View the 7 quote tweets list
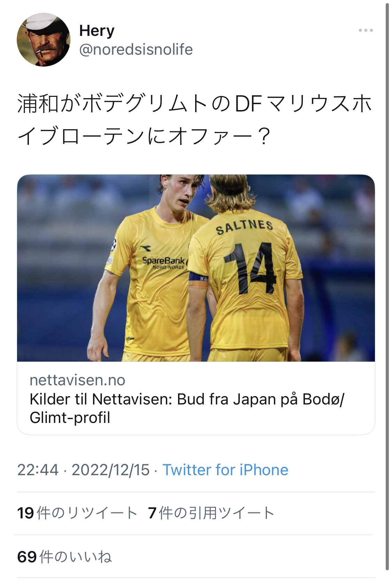392x587 pixels. tap(211, 513)
